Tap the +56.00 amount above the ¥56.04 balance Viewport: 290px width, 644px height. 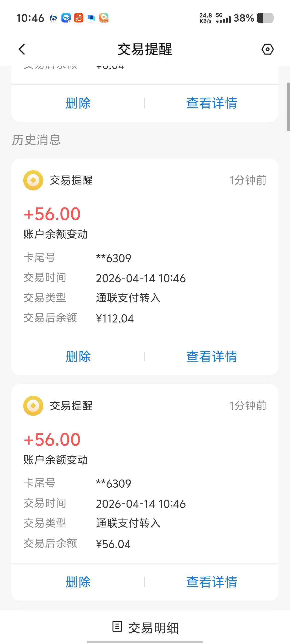52,440
